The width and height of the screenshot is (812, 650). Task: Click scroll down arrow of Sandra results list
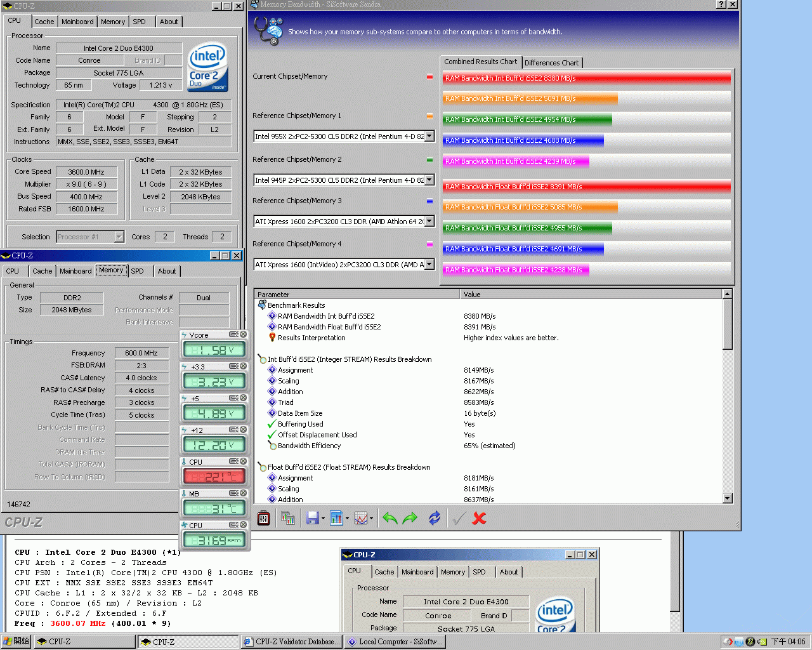click(x=728, y=499)
